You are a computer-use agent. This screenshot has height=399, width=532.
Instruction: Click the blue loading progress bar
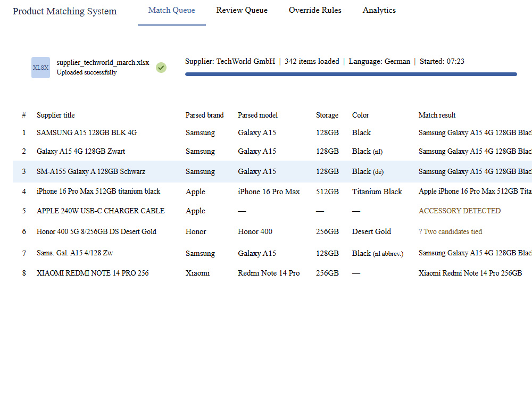pyautogui.click(x=351, y=74)
